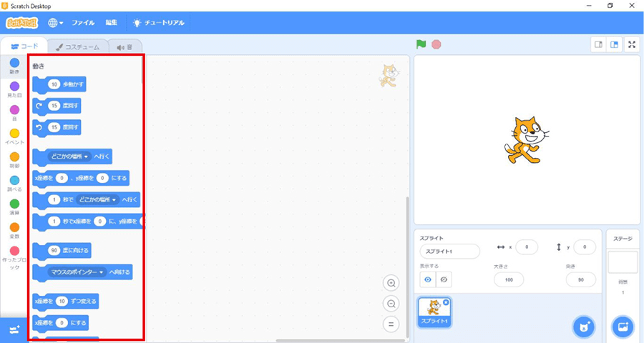Select the stage backdrop thumbnail
This screenshot has width=644, height=343.
point(623,262)
